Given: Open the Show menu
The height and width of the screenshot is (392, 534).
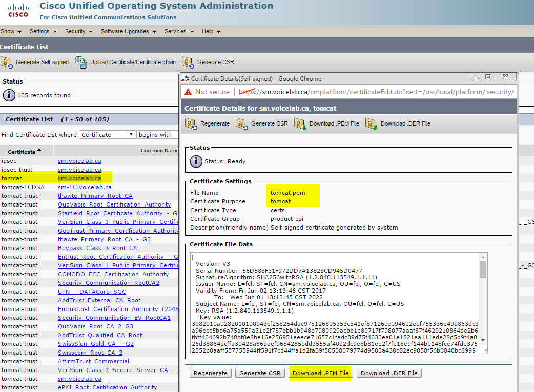Looking at the screenshot, I should click(x=11, y=31).
